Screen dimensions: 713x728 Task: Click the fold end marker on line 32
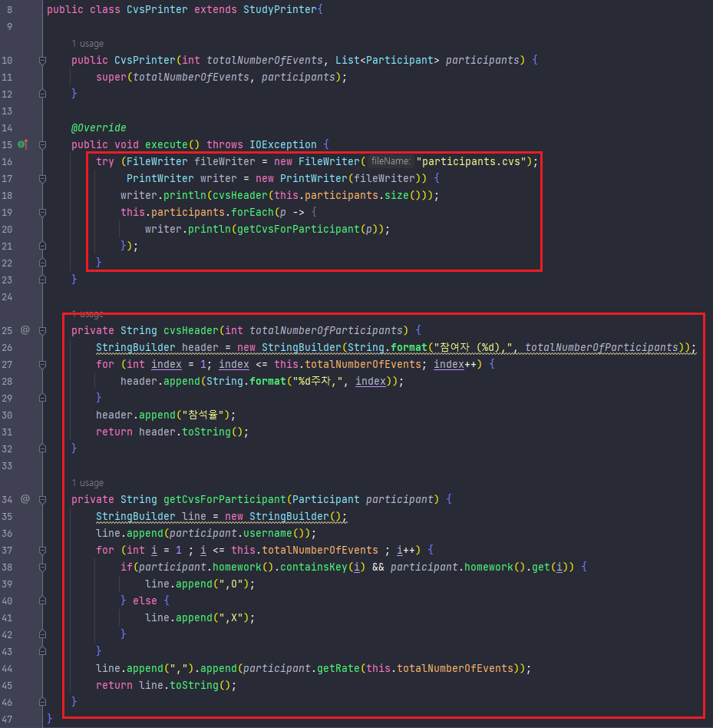43,448
